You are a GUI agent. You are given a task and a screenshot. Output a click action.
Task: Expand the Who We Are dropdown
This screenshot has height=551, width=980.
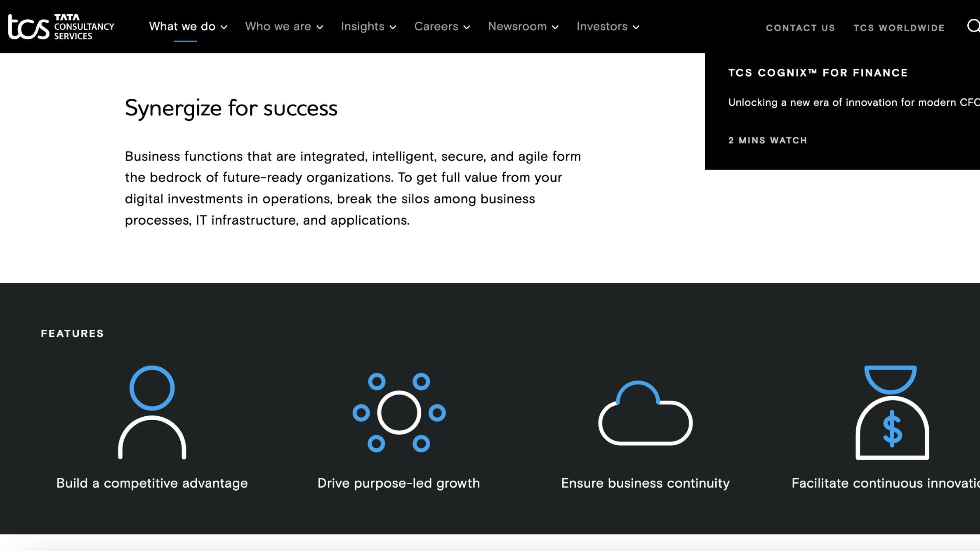point(284,26)
